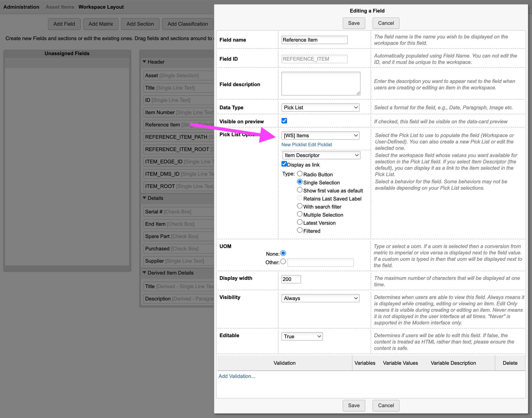The image size is (532, 418).
Task: Collapse the Derived Item Details section
Action: [x=144, y=272]
